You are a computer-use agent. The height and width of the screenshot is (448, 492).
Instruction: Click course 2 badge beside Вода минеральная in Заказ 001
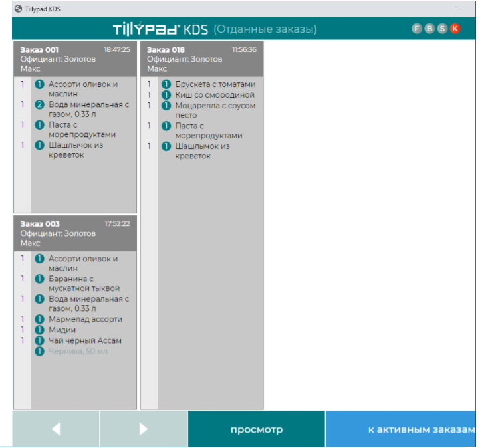pos(39,104)
